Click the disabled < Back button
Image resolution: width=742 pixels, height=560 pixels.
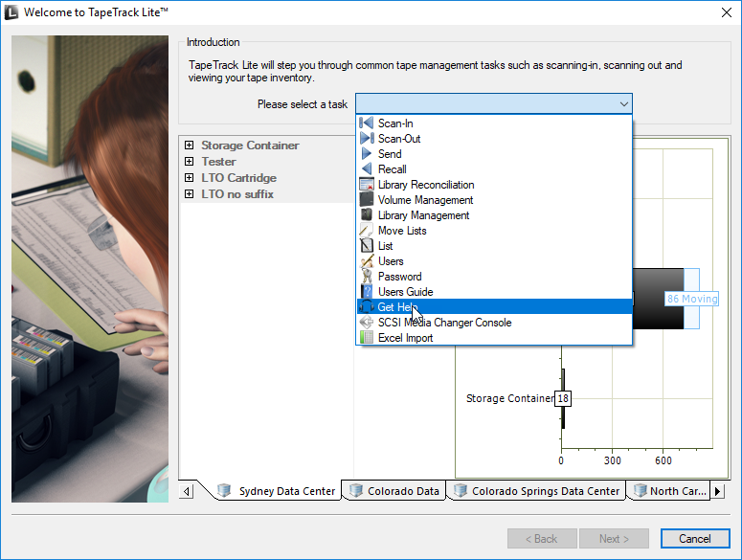tap(542, 539)
